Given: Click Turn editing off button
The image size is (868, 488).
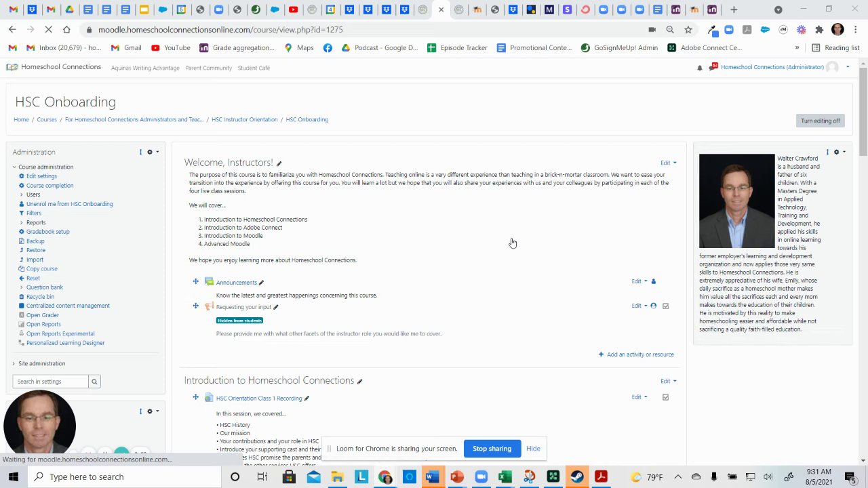Looking at the screenshot, I should (820, 121).
